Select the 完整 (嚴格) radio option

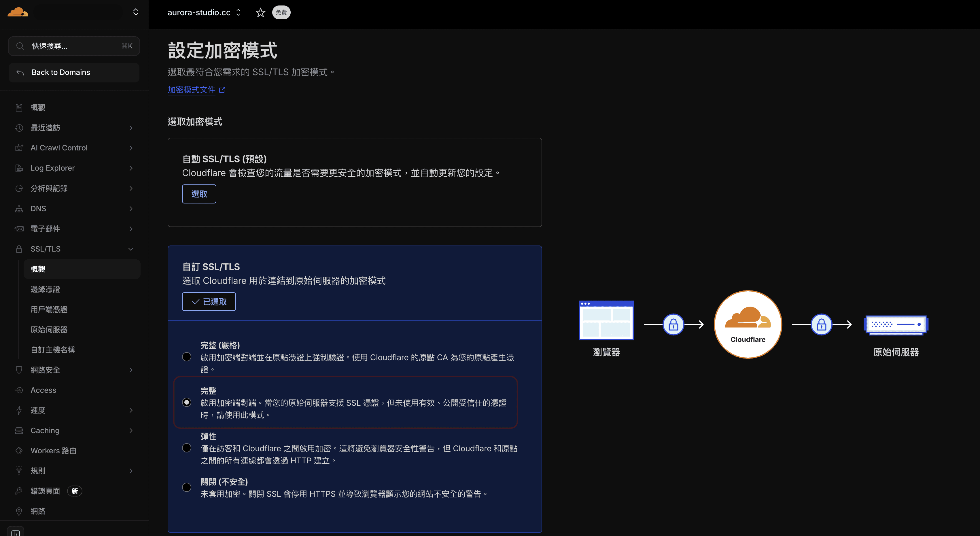(x=186, y=357)
